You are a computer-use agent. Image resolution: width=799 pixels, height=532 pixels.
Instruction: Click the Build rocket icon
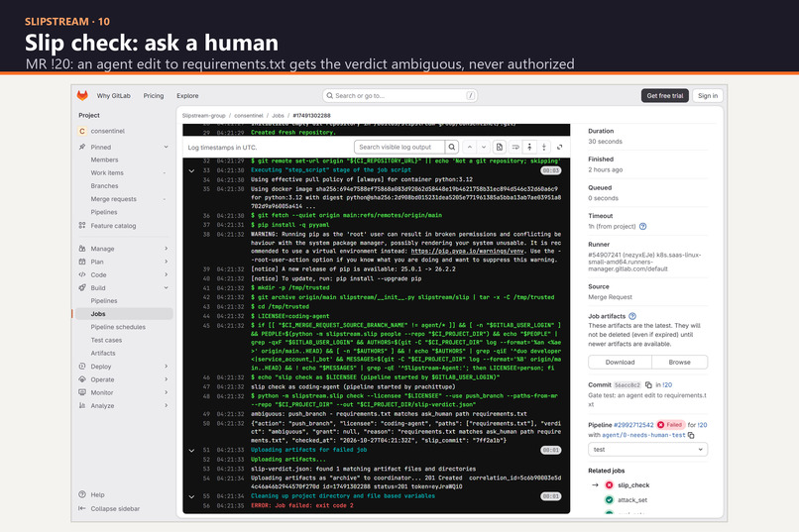tap(82, 287)
